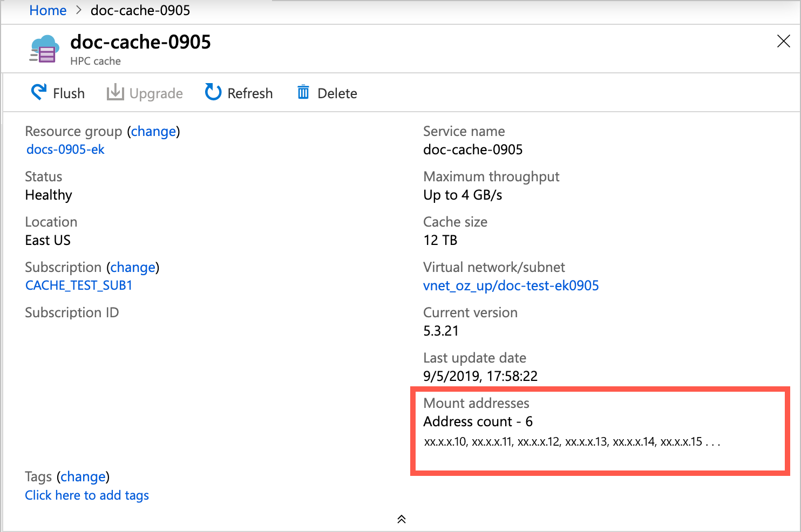Image resolution: width=801 pixels, height=532 pixels.
Task: Navigate to Home via the breadcrumb
Action: 47,10
